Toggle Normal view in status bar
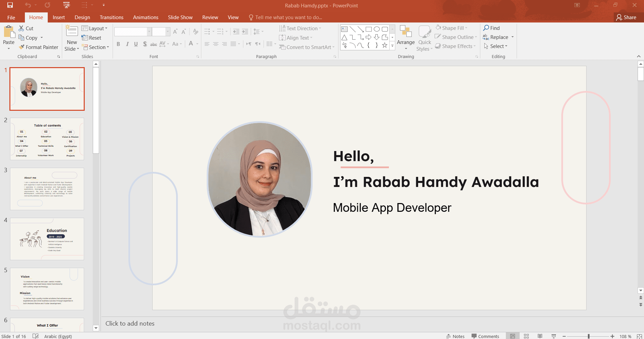The width and height of the screenshot is (644, 339). (x=513, y=336)
